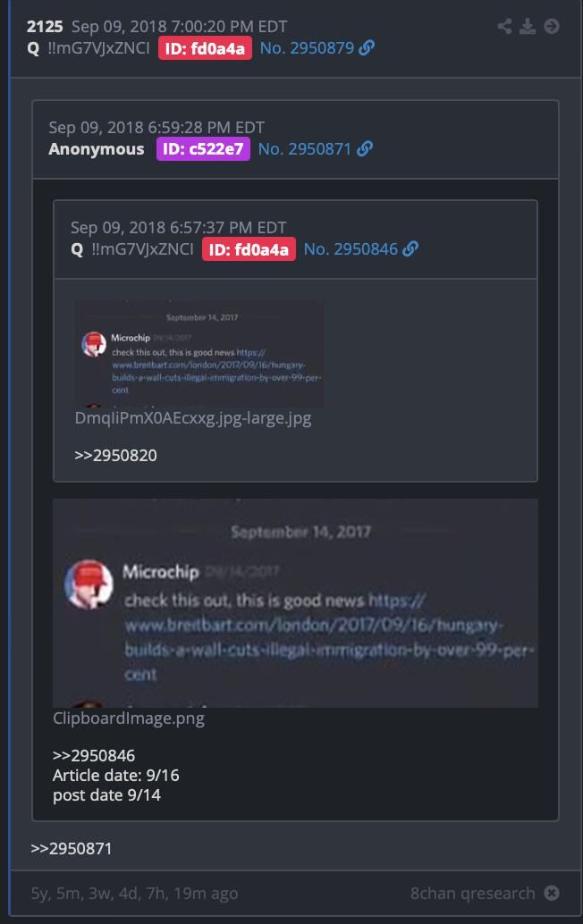Click the circled X next to 8chan qresearch

pos(552,893)
